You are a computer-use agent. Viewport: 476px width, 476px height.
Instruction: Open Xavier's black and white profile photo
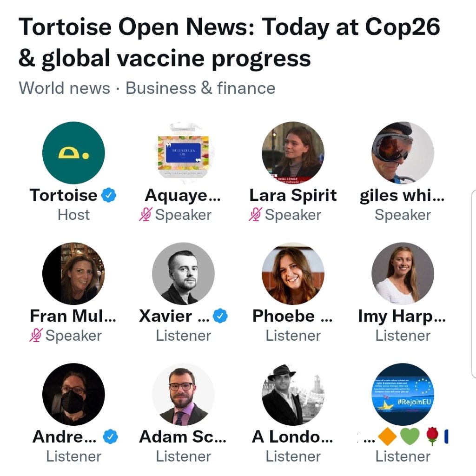point(183,274)
